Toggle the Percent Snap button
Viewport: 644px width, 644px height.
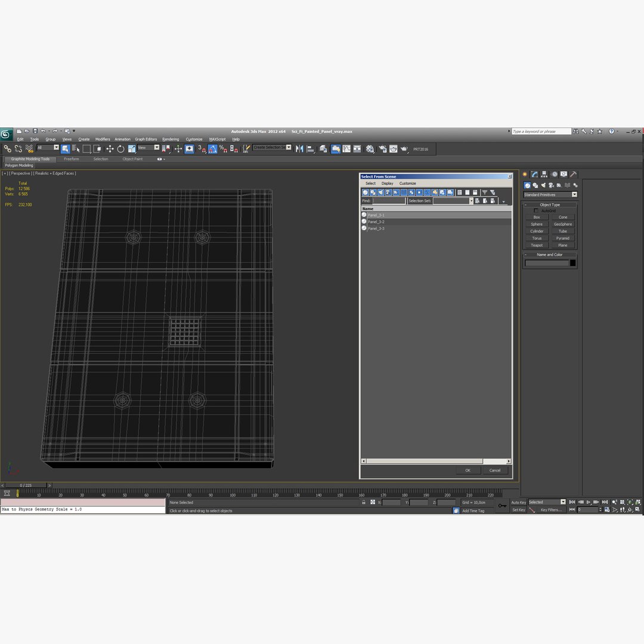click(x=223, y=148)
